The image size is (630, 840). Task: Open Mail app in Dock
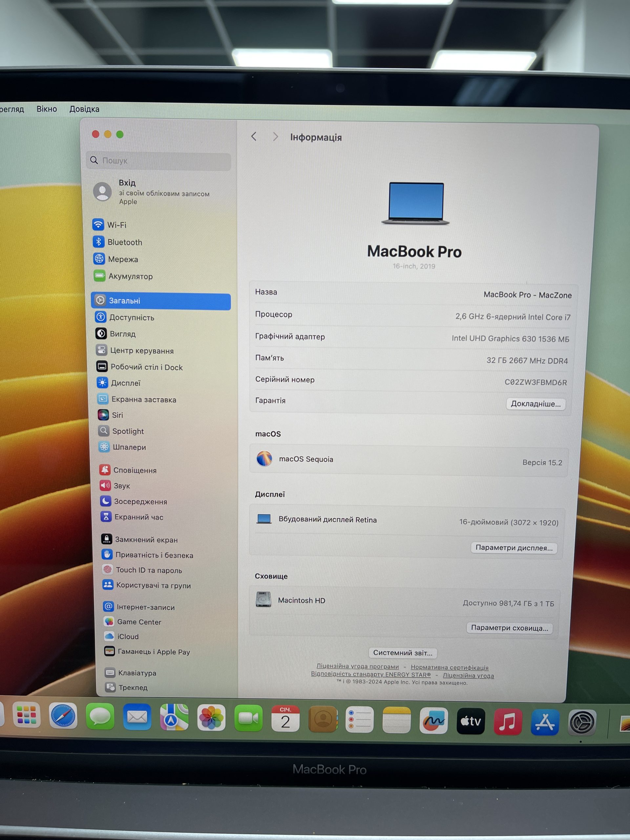(x=137, y=717)
